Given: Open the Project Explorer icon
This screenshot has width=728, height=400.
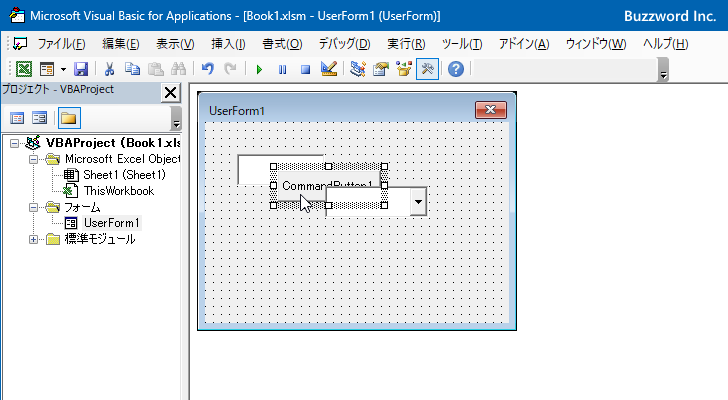Looking at the screenshot, I should tap(358, 69).
